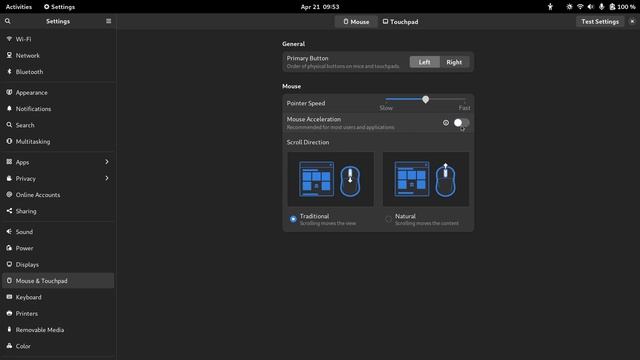Viewport: 640px width, 360px height.
Task: Click the Power icon in sidebar
Action: pyautogui.click(x=9, y=248)
